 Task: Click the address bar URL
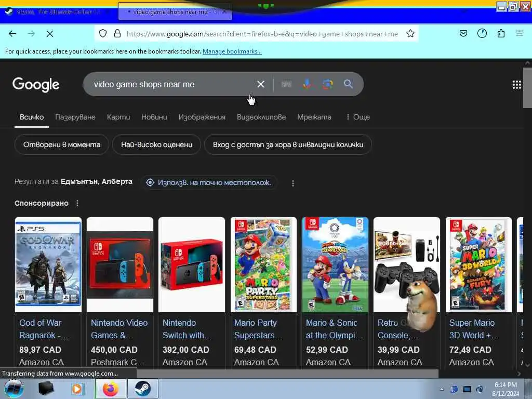click(262, 34)
